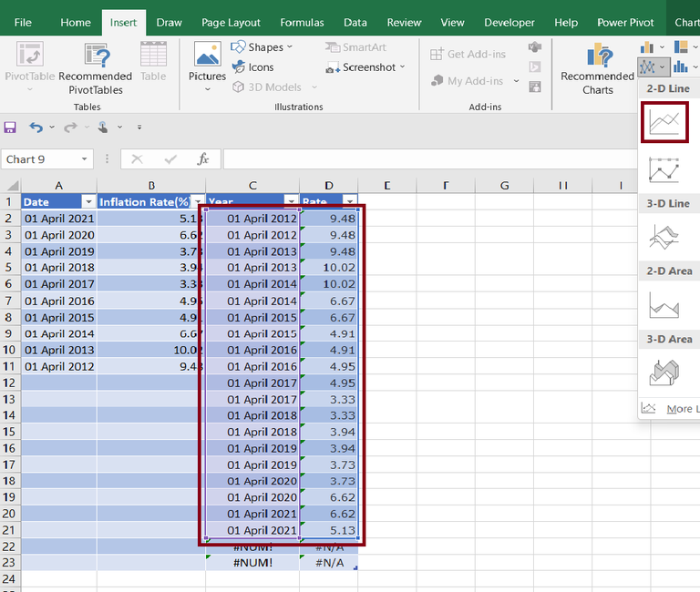Expand the Name Box dropdown
Image resolution: width=700 pixels, height=592 pixels.
click(84, 159)
